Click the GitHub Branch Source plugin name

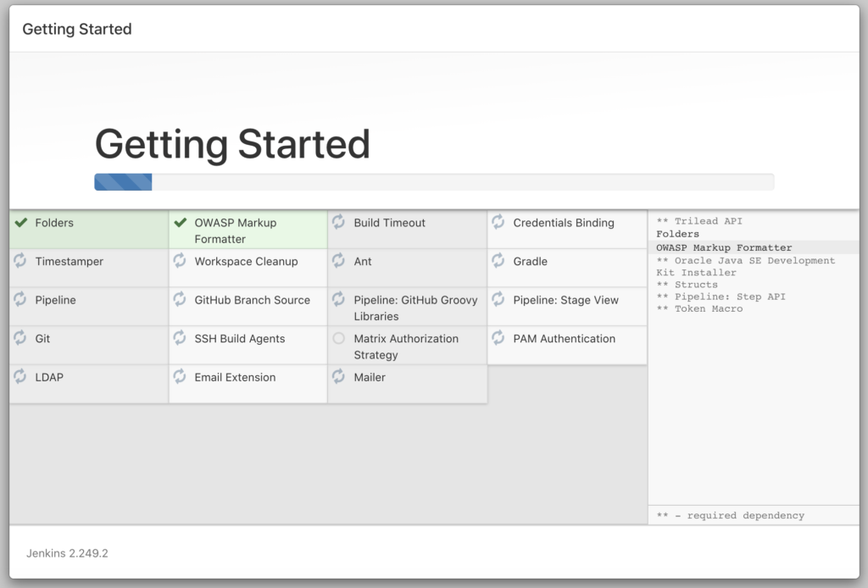coord(252,300)
